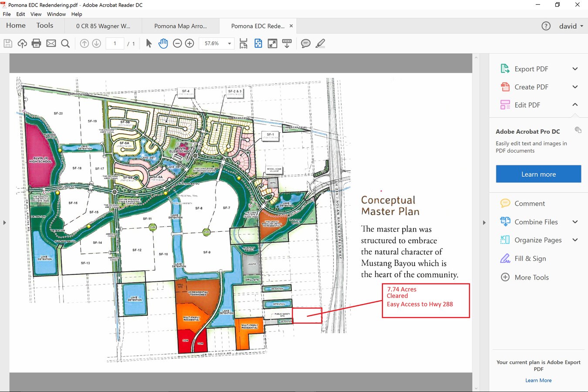Open the zoom level 57.6% dropdown
Screen dimensions: 588x392
pyautogui.click(x=229, y=44)
